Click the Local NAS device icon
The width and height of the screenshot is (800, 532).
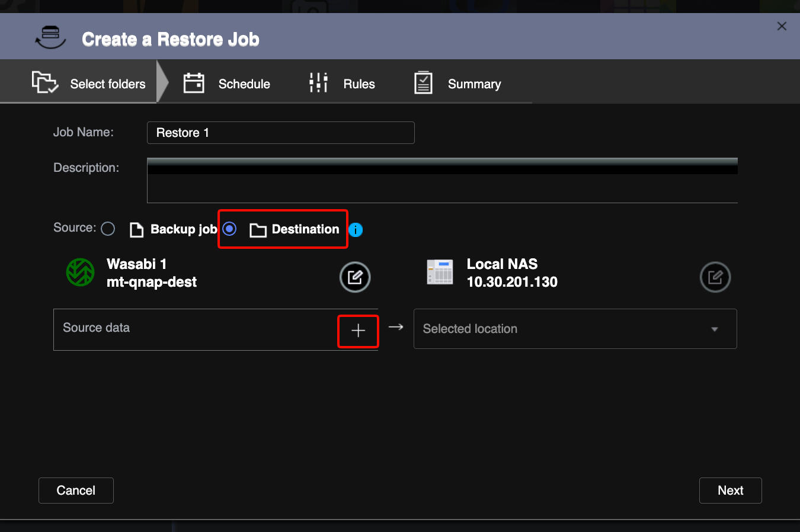pos(440,273)
